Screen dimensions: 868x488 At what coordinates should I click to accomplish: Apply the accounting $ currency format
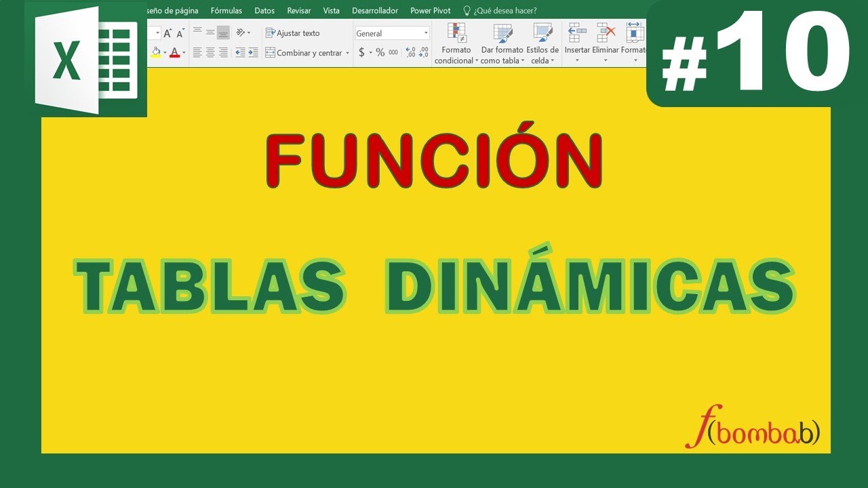(x=361, y=52)
